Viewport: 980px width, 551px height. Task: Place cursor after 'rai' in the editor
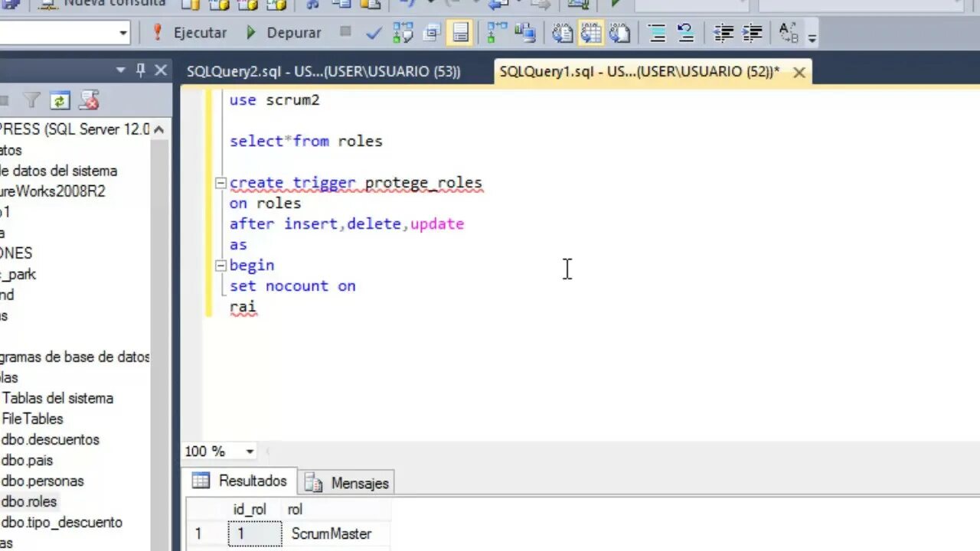click(257, 307)
